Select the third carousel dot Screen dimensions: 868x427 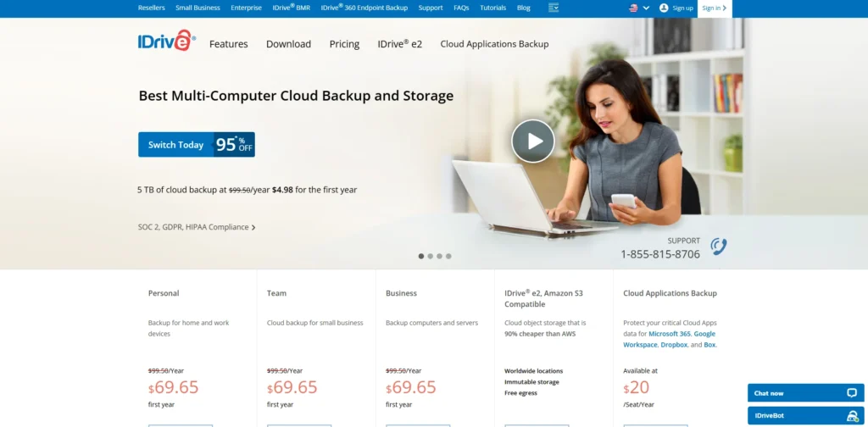coord(440,256)
